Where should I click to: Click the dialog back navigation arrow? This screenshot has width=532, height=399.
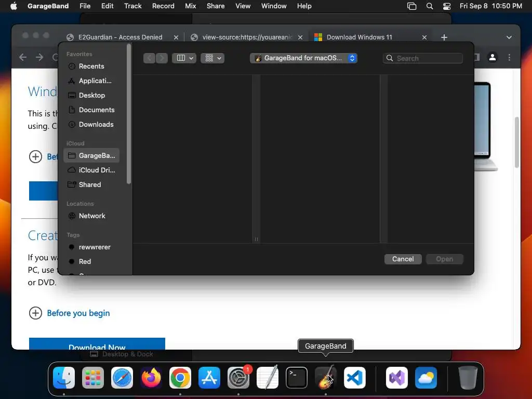point(149,58)
